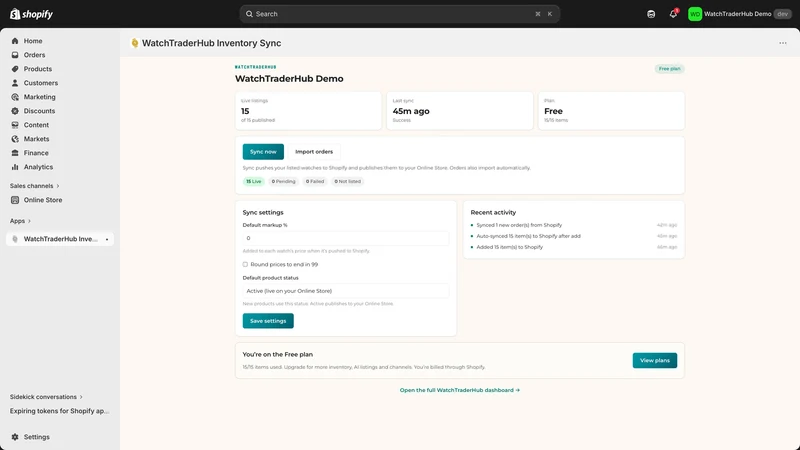The image size is (800, 450).
Task: Go to Products in the sidebar
Action: (38, 69)
